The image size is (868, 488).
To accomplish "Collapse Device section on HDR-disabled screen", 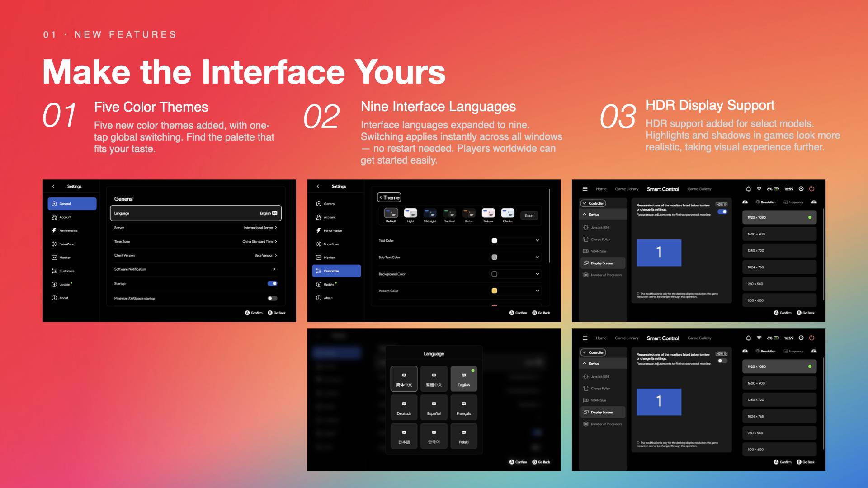I will point(603,364).
